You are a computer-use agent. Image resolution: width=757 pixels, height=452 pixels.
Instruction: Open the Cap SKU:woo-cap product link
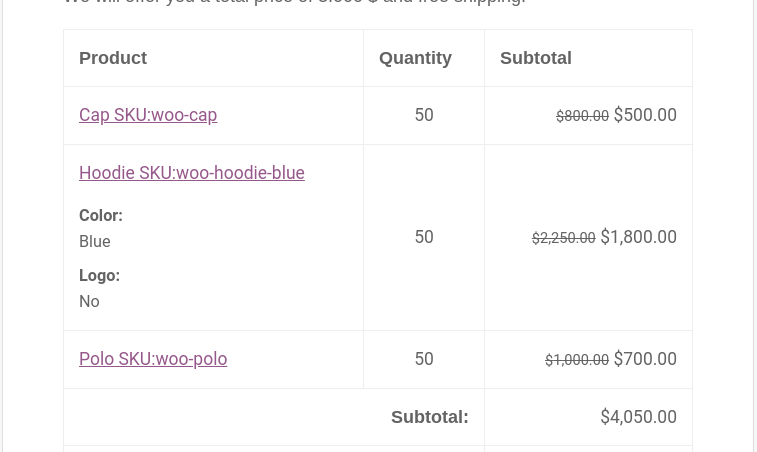click(x=148, y=115)
